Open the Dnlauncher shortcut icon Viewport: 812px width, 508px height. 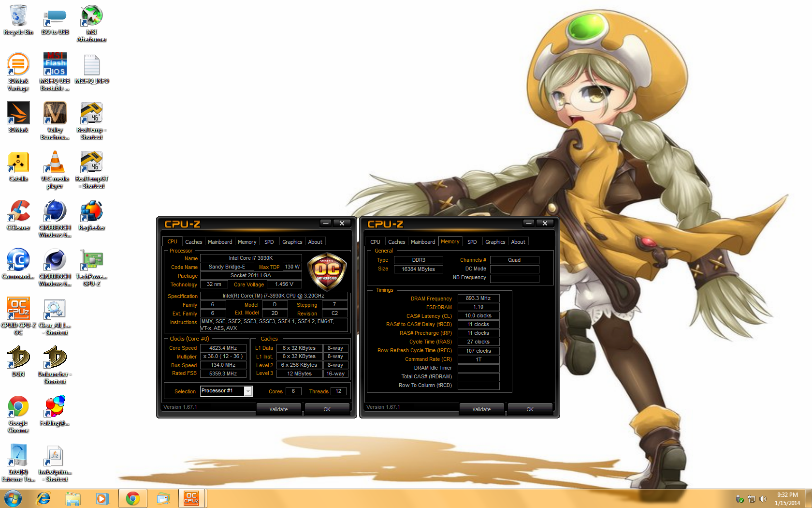click(55, 365)
